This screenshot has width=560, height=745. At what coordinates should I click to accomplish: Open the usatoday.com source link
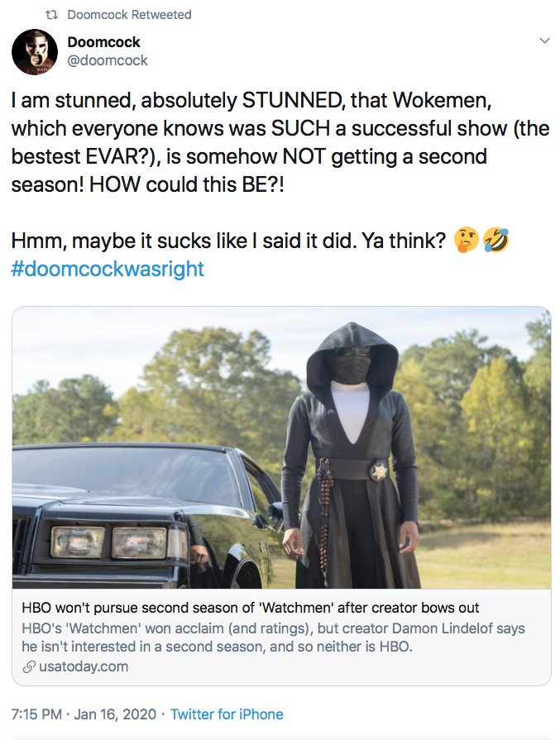(84, 666)
